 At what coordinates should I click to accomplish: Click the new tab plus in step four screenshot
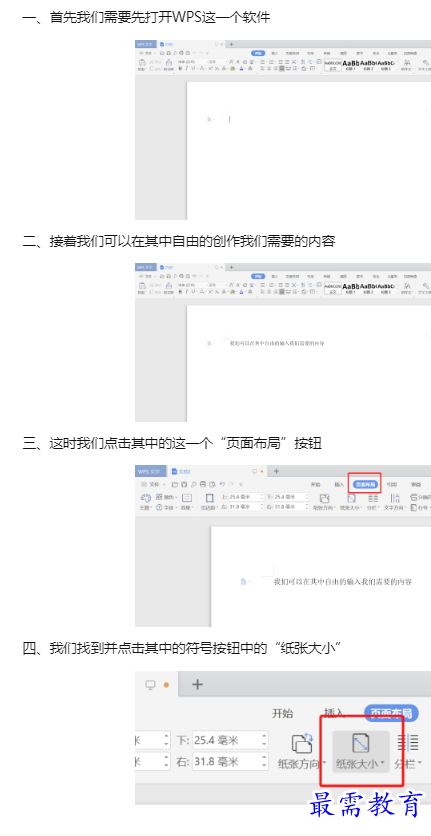pyautogui.click(x=197, y=684)
